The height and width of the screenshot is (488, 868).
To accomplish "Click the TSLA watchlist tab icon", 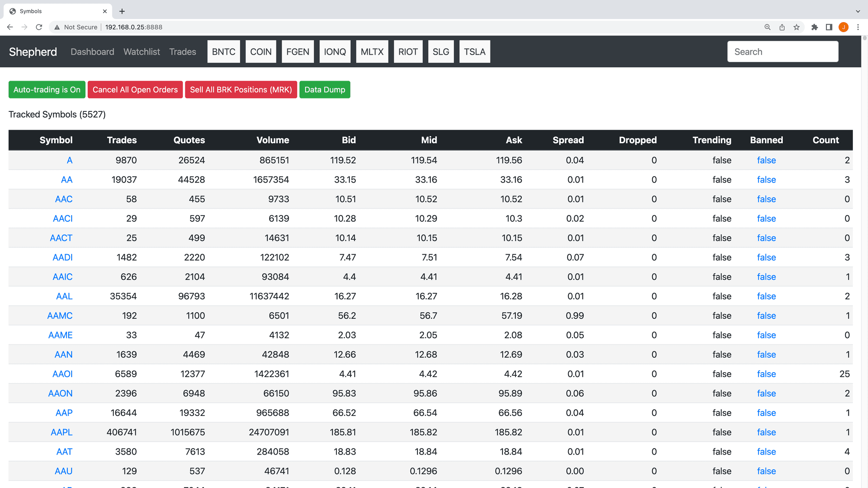I will [x=474, y=51].
